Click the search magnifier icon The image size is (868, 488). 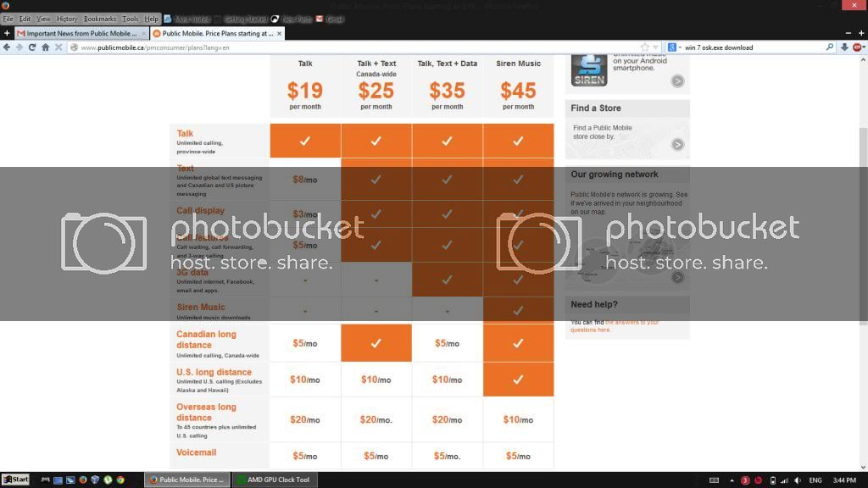pyautogui.click(x=829, y=47)
